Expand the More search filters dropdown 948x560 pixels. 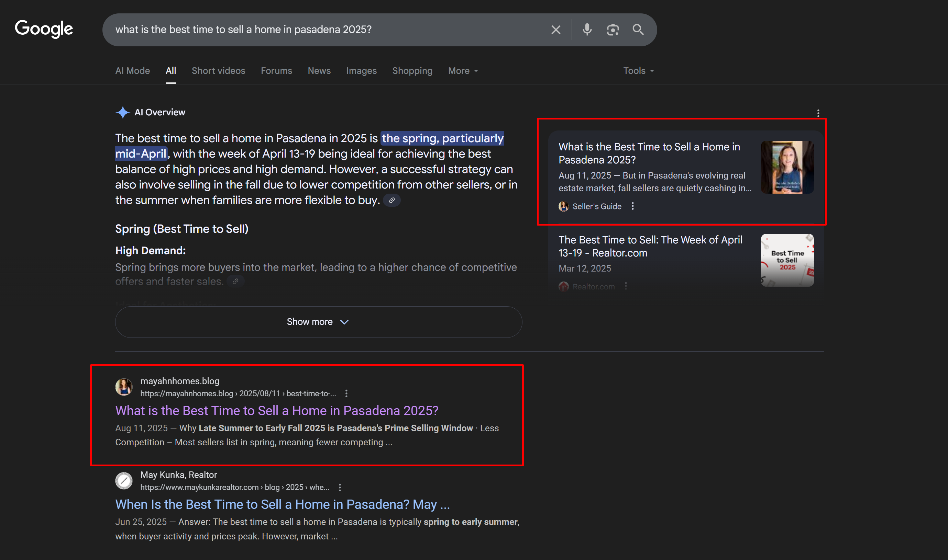tap(463, 71)
